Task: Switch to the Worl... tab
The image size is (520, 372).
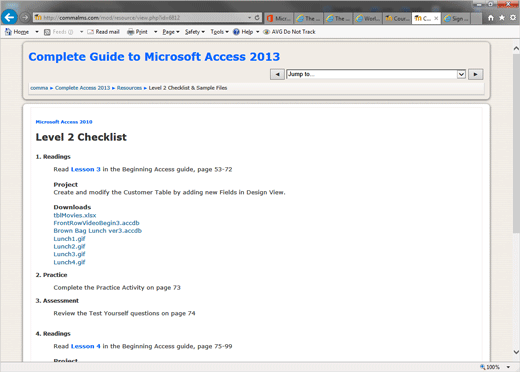Action: coord(368,18)
